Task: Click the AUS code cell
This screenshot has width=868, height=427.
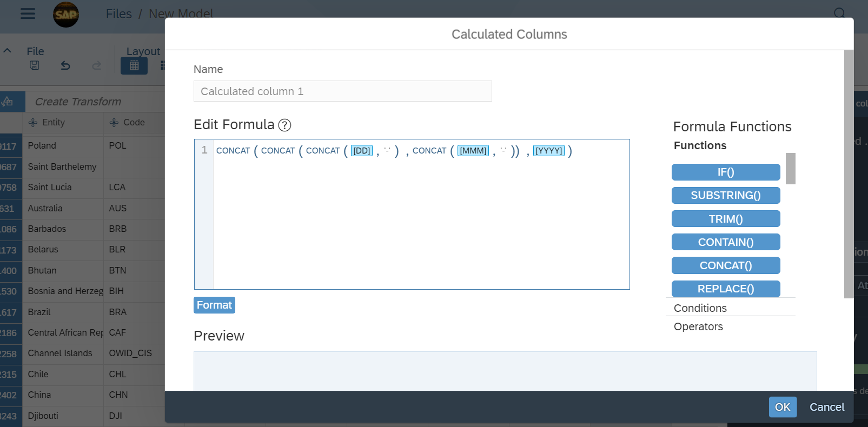Action: click(134, 209)
